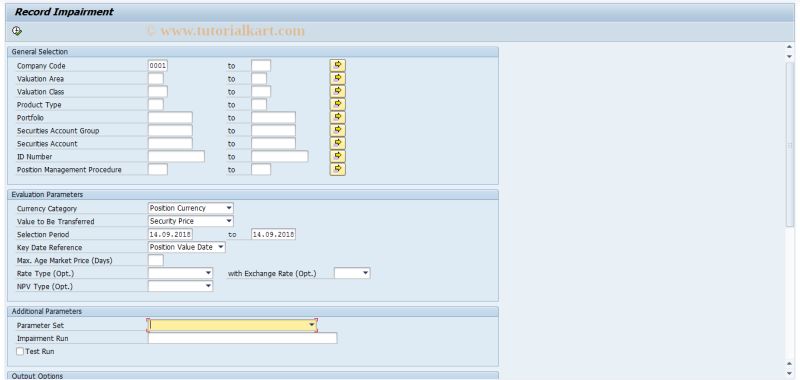Screen dimensions: 800x380
Task: Open multiple selection for ID Number
Action: (x=338, y=156)
